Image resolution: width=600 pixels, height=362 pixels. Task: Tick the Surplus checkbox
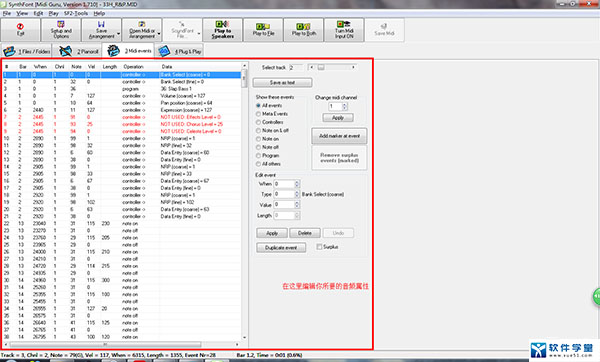319,247
